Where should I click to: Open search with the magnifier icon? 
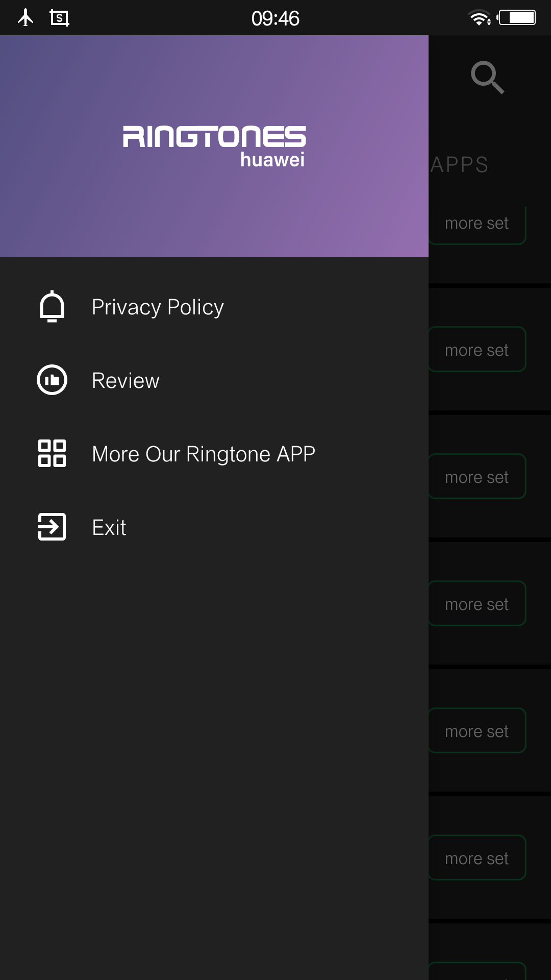pos(487,78)
